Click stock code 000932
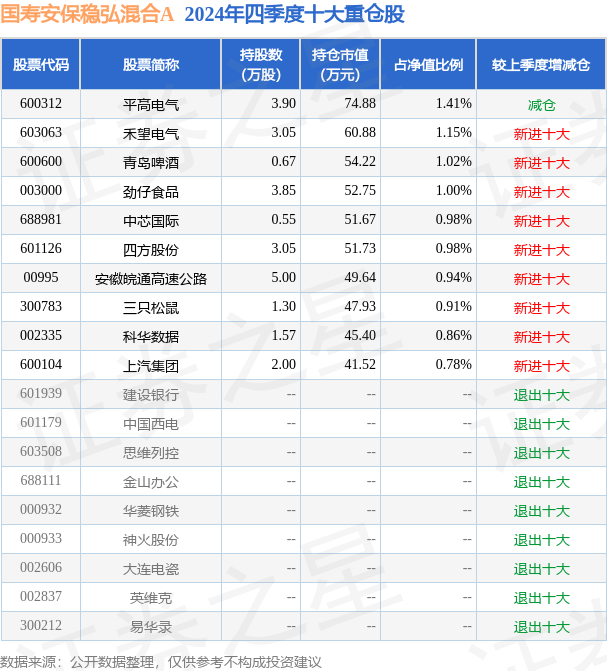 (x=41, y=510)
